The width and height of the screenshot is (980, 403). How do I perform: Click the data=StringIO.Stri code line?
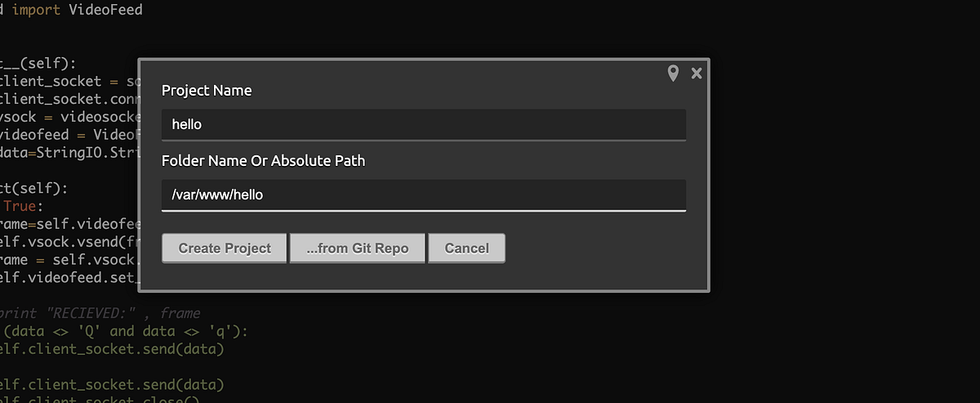tap(69, 153)
